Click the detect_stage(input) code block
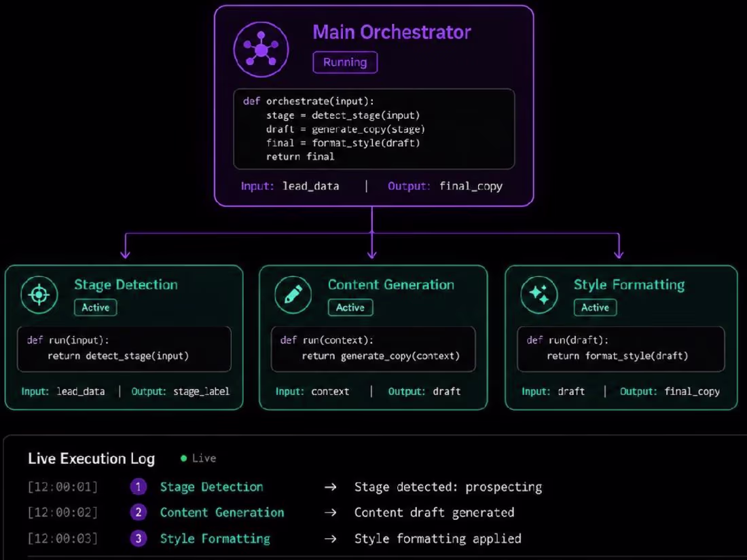The width and height of the screenshot is (747, 560). (x=124, y=349)
